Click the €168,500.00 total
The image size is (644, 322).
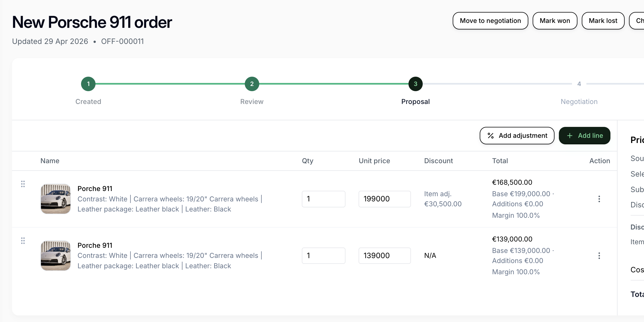[x=512, y=182]
